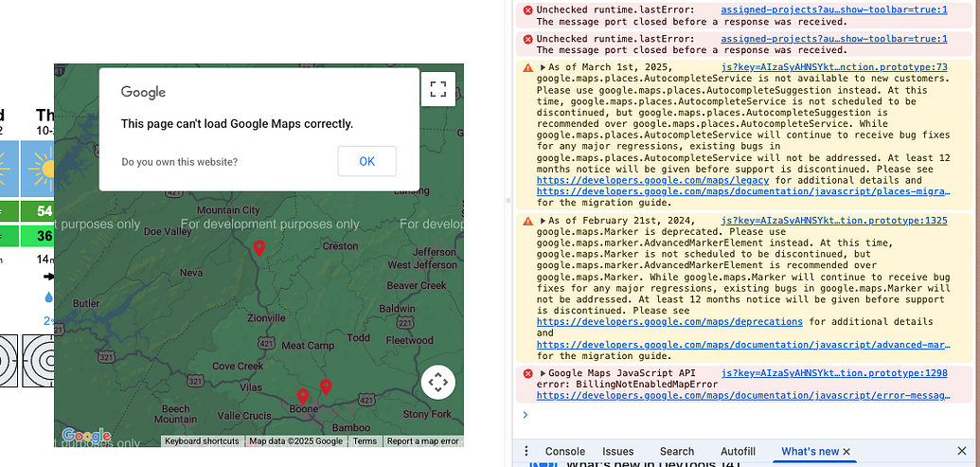This screenshot has width=980, height=467.
Task: Click the Cove Creek map label
Action: click(x=238, y=367)
